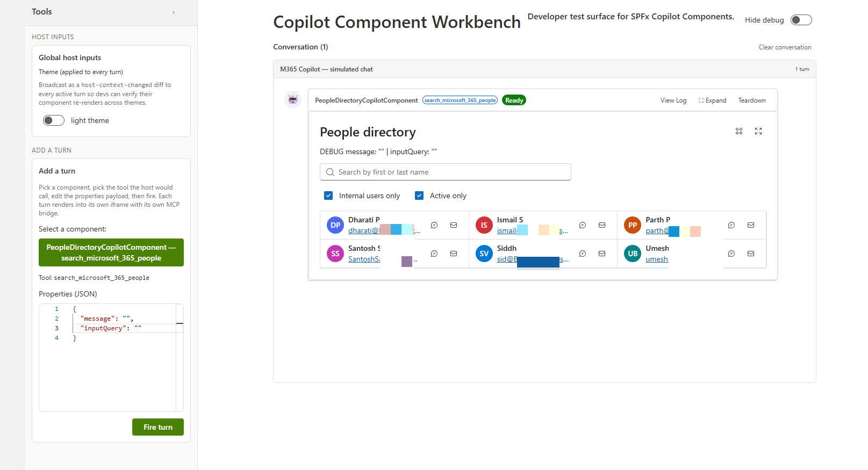This screenshot has width=868, height=470.
Task: Click inside the Properties JSON editor
Action: point(111,358)
